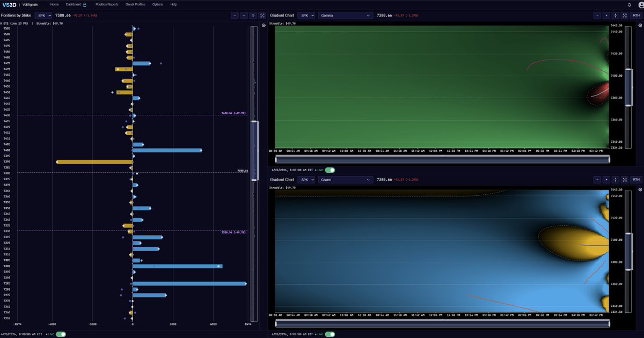Viewport: 644px width, 338px height.
Task: Open SPX symbol dropdown in Positions by Strike
Action: coord(43,16)
